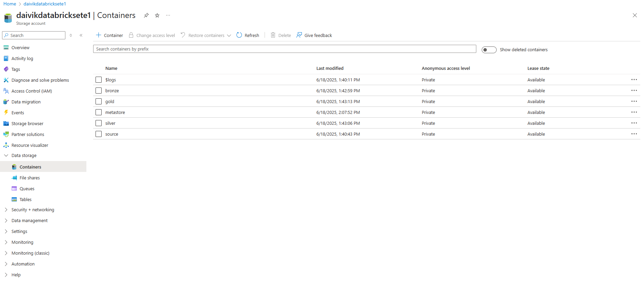Open the more actions menu for source
Screen dimensions: 644x296
(x=634, y=134)
